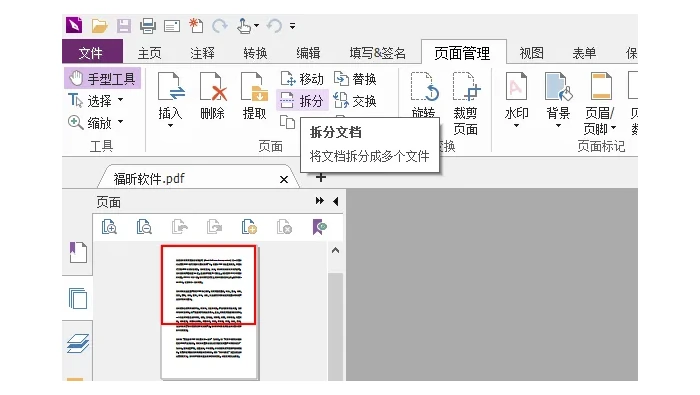Click the thumbnail panel vertical scrollbar track
This screenshot has height=395, width=700.
pyautogui.click(x=335, y=326)
